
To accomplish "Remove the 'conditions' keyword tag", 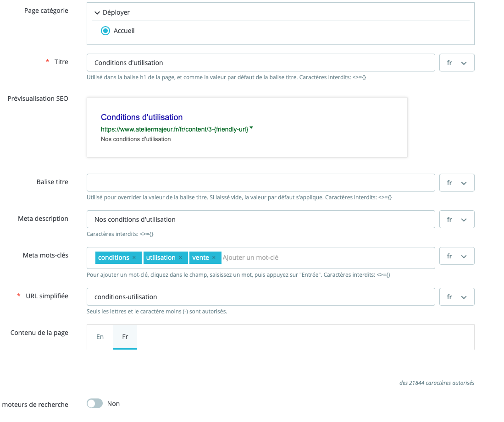I will (x=134, y=258).
